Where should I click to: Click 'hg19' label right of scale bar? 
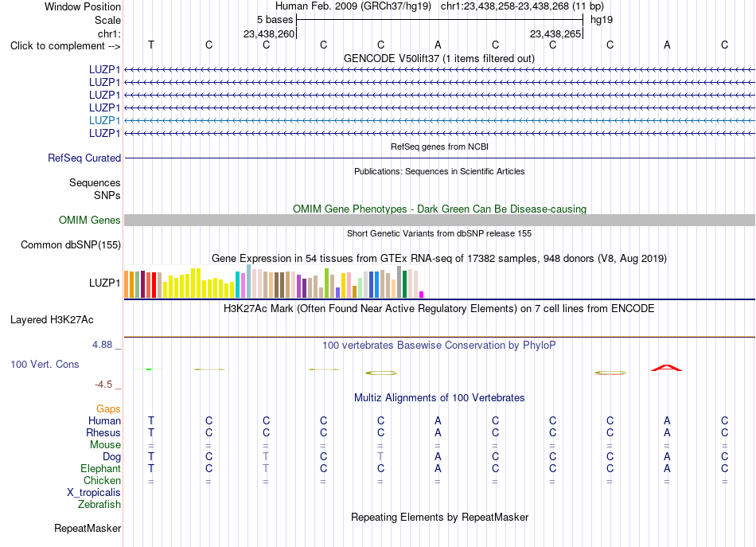(x=602, y=20)
